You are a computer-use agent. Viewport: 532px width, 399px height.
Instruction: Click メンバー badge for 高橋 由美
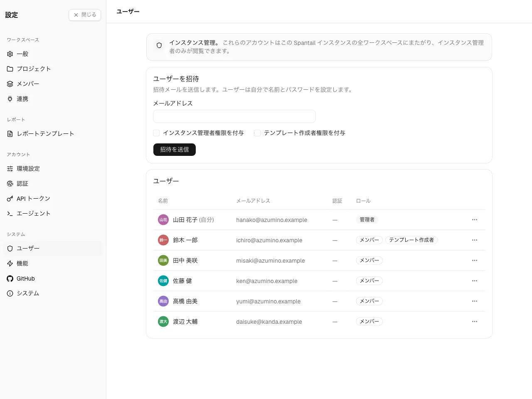[x=369, y=301]
